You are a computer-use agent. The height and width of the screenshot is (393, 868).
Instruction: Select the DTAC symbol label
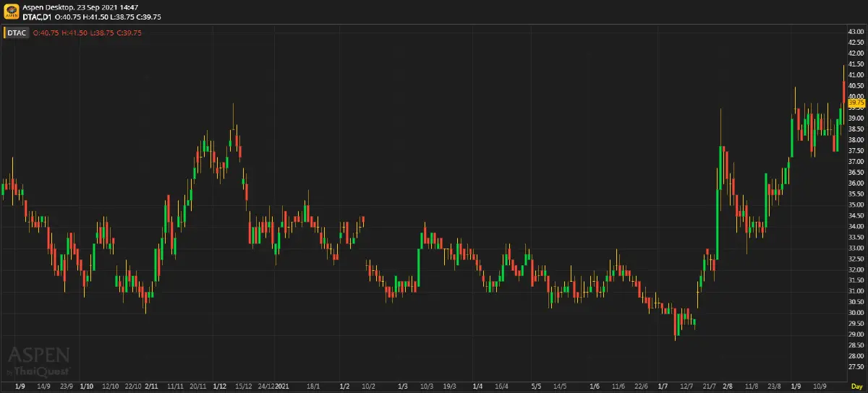point(17,33)
